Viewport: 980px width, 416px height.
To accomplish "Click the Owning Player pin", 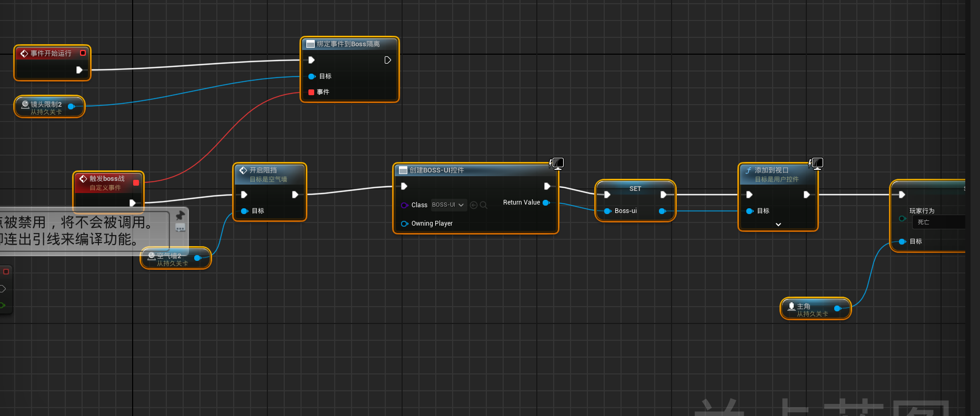I will (404, 224).
